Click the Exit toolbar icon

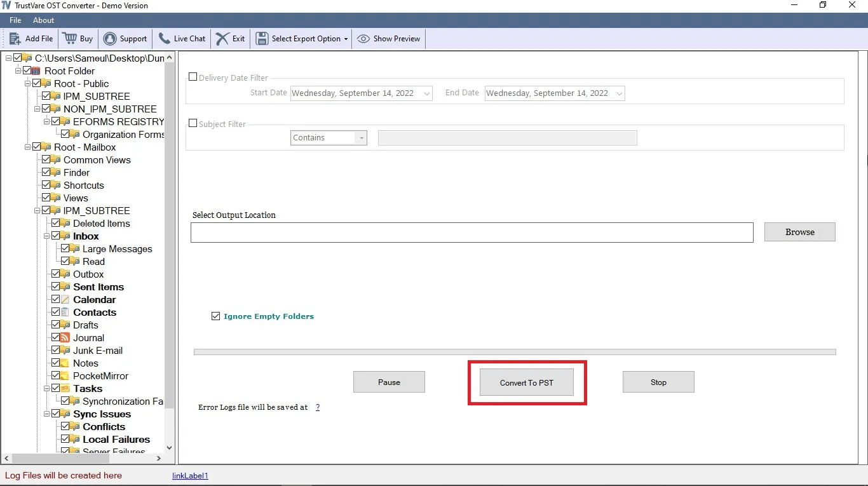coord(221,38)
